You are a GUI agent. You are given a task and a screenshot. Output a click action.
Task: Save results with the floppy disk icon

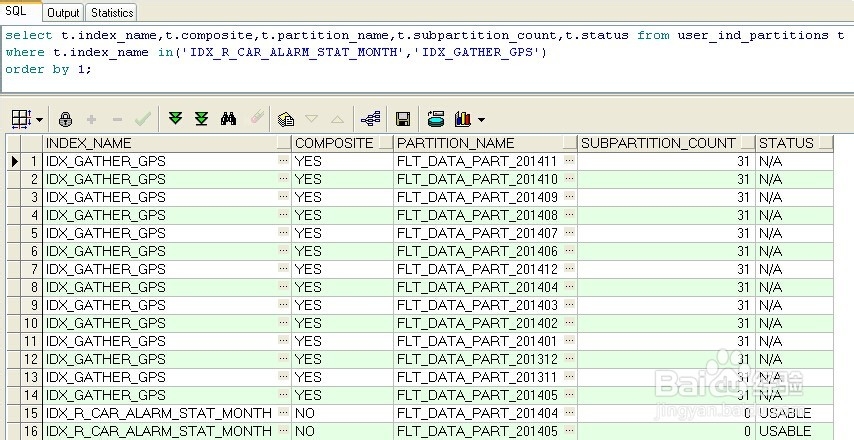(403, 119)
